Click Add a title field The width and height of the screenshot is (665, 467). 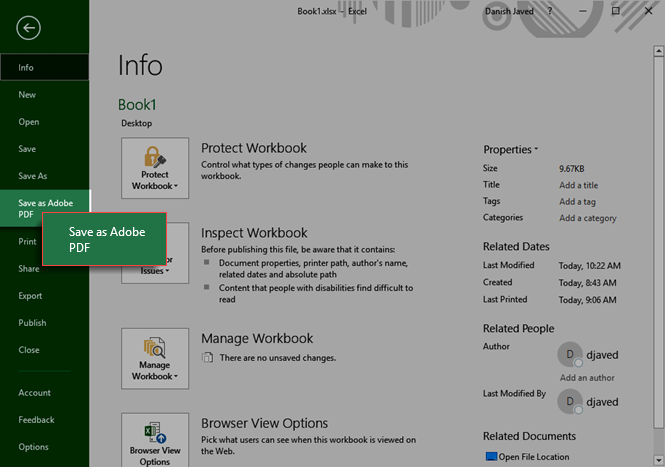click(579, 186)
